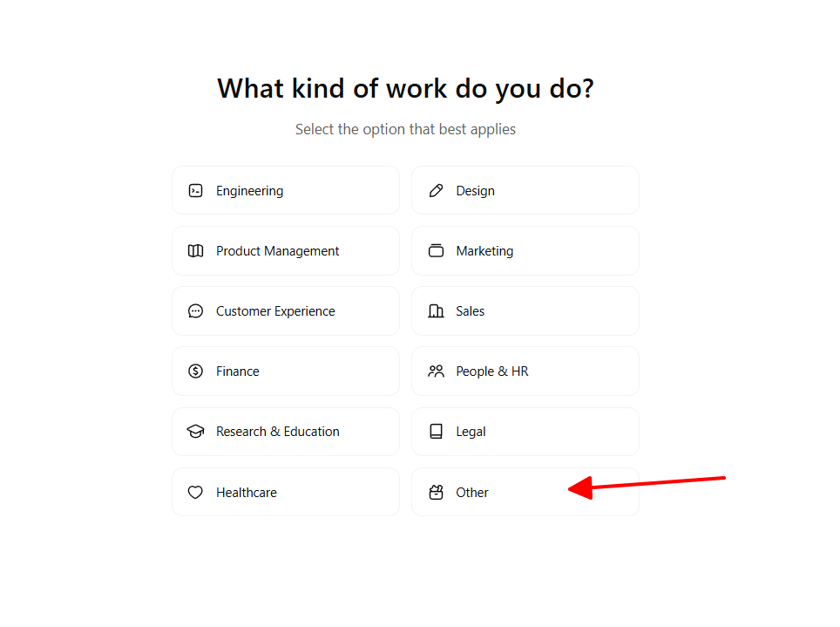Select the Other work category
Screen dimensions: 840x627
[525, 492]
